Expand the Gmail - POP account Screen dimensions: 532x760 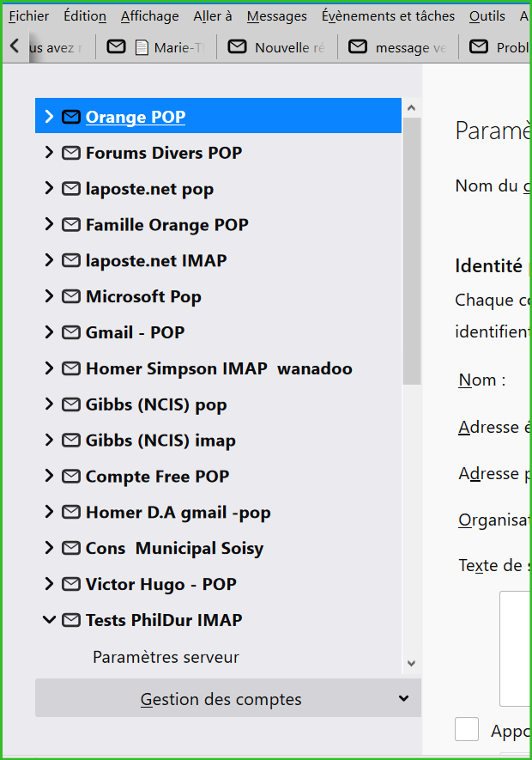(49, 332)
